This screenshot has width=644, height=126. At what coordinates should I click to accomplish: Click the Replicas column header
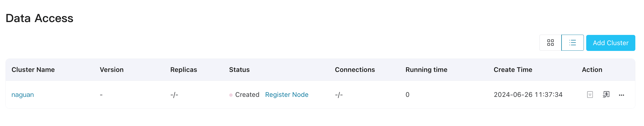[x=184, y=70]
